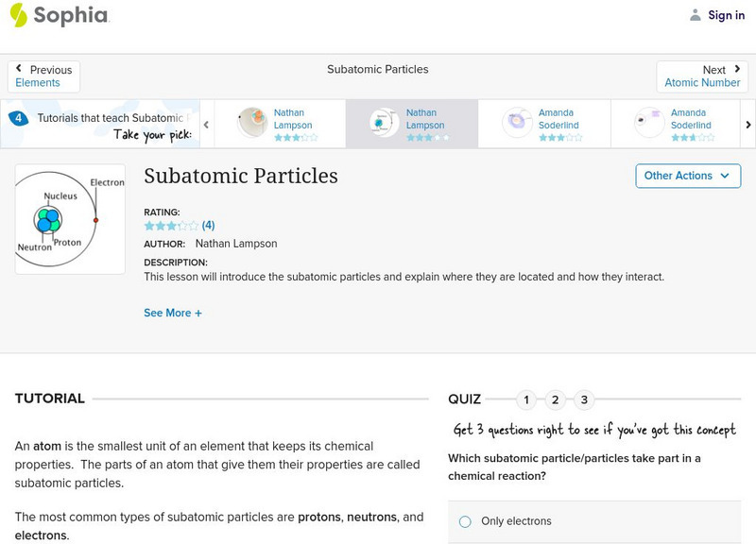Click the rating count (4) link
756x544 pixels.
click(209, 226)
